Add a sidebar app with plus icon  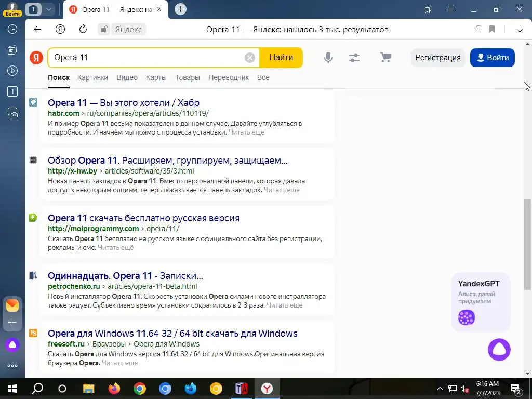pos(12,322)
